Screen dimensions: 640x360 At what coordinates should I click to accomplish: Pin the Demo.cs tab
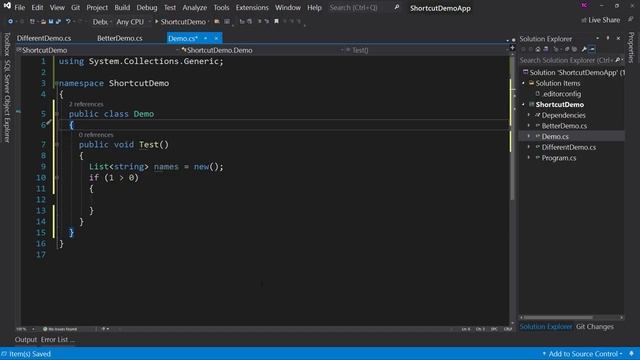(x=206, y=38)
